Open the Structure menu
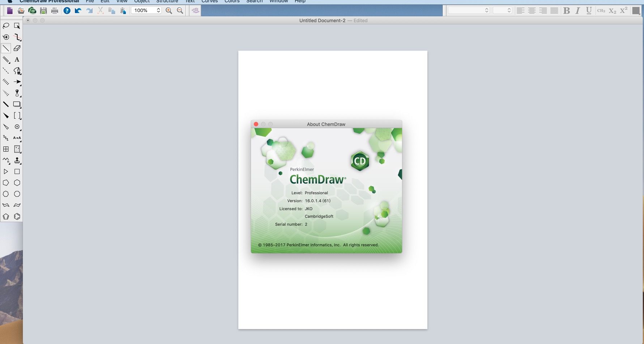 tap(167, 1)
